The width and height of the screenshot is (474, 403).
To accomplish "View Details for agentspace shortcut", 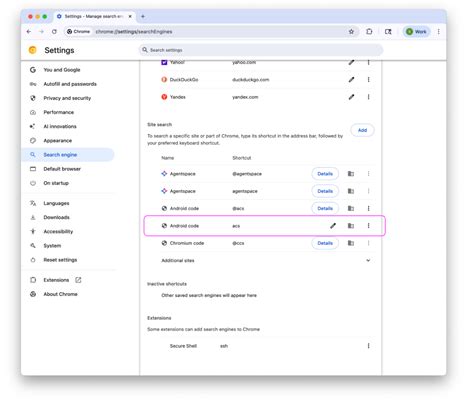I will [x=325, y=191].
